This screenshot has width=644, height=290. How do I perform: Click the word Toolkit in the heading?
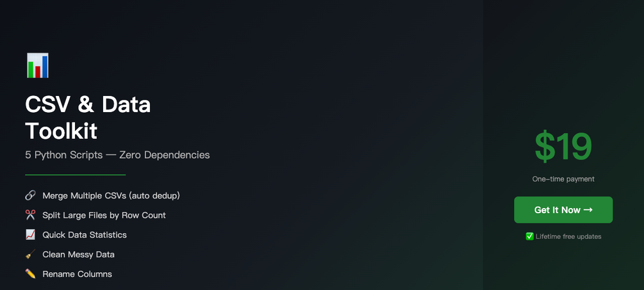[62, 131]
